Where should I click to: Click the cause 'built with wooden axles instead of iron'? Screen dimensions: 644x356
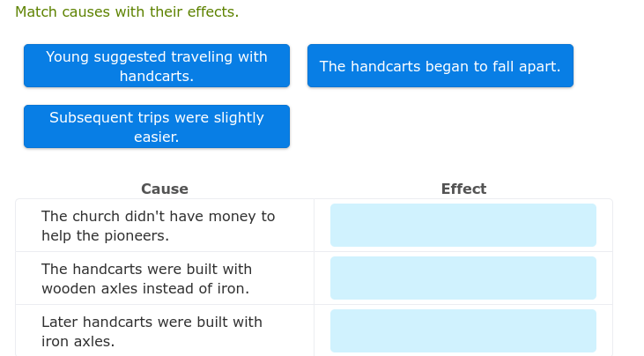[x=146, y=278]
